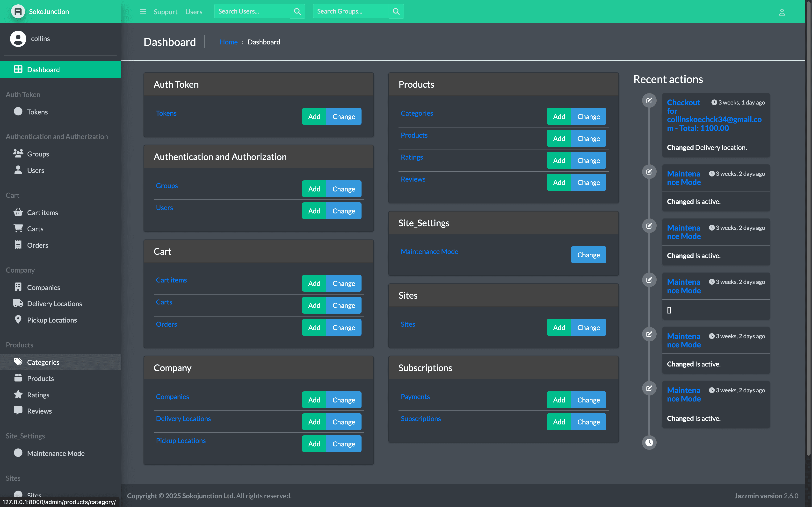Click the clock icon ending the timeline
This screenshot has width=812, height=507.
(649, 442)
